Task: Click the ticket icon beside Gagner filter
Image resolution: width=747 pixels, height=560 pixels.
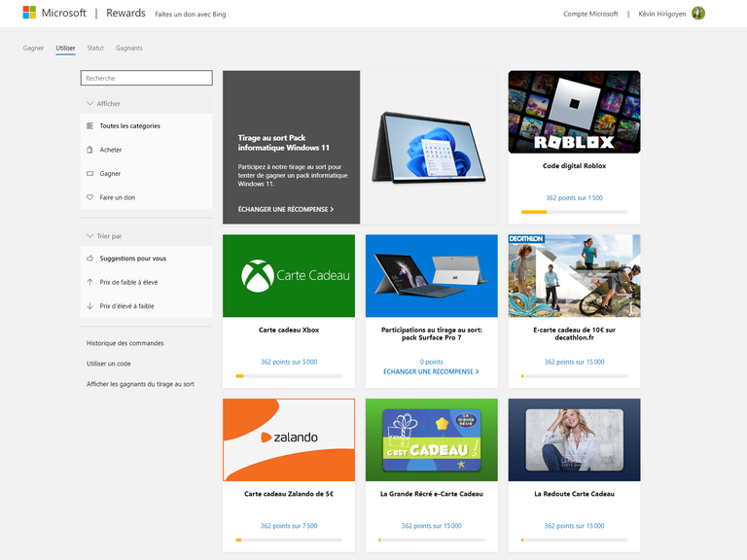Action: coord(89,173)
